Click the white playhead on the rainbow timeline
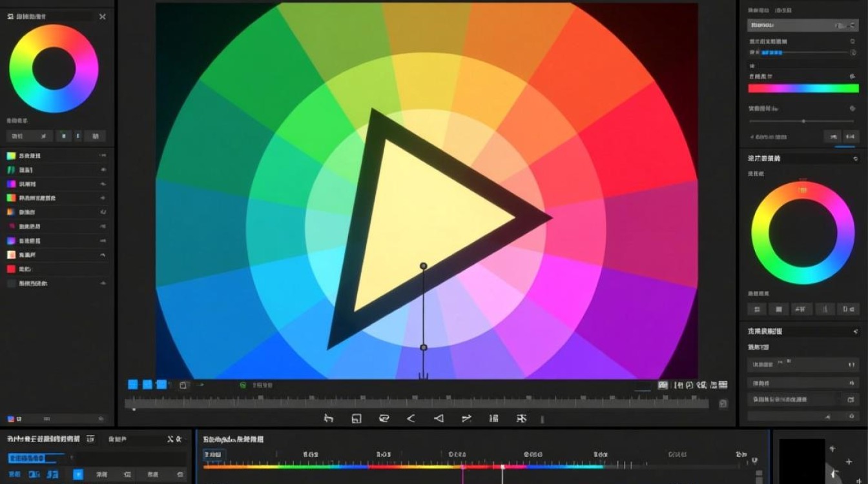Screen dimensions: 868x484 pyautogui.click(x=502, y=473)
